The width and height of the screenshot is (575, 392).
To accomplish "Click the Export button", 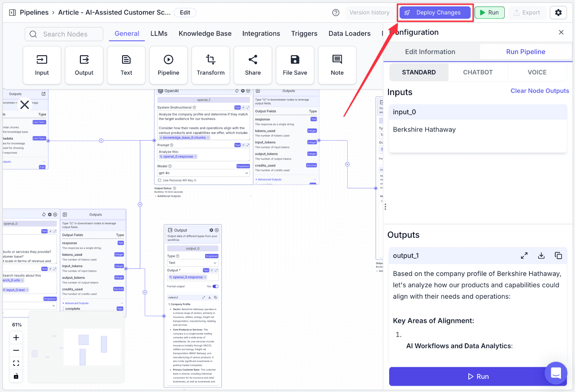I will [527, 13].
